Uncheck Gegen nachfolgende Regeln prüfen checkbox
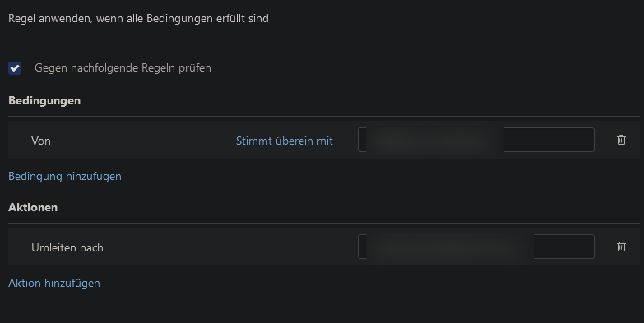644x323 pixels. point(15,68)
